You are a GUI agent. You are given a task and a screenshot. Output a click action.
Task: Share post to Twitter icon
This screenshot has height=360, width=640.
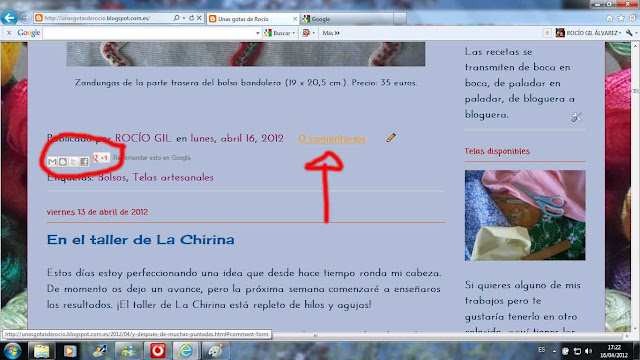[x=73, y=162]
